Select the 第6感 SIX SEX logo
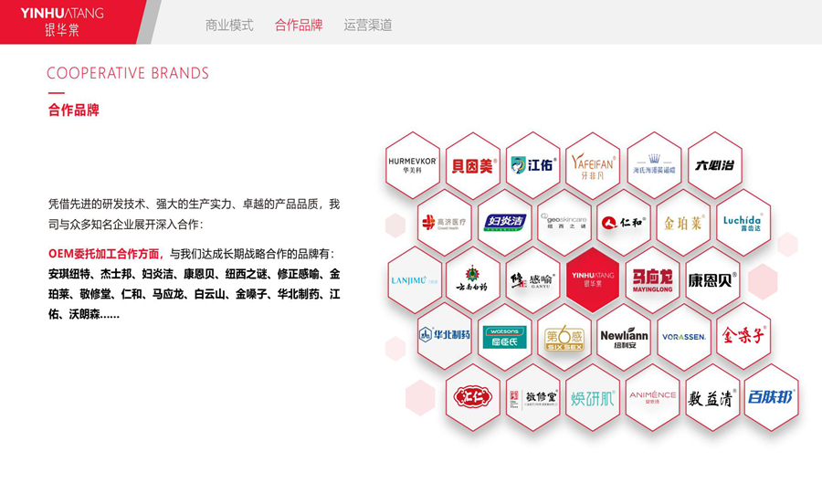Viewport: 822px width, 504px height. (564, 337)
